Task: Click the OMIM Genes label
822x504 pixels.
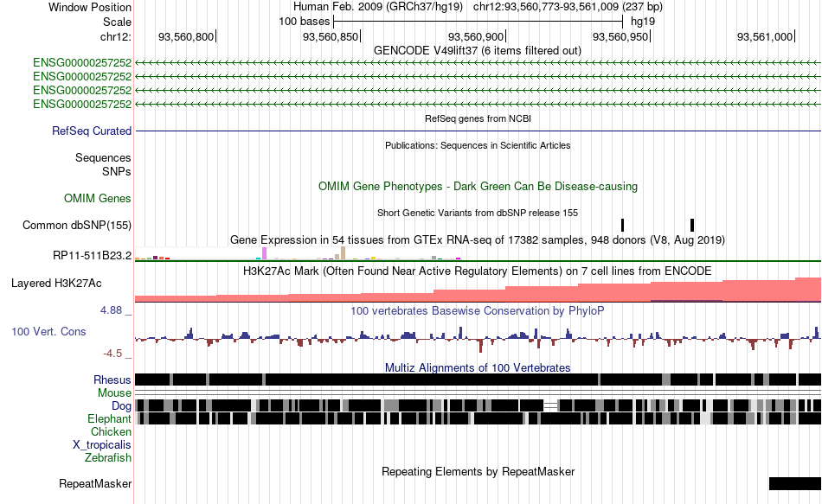Action: point(98,199)
